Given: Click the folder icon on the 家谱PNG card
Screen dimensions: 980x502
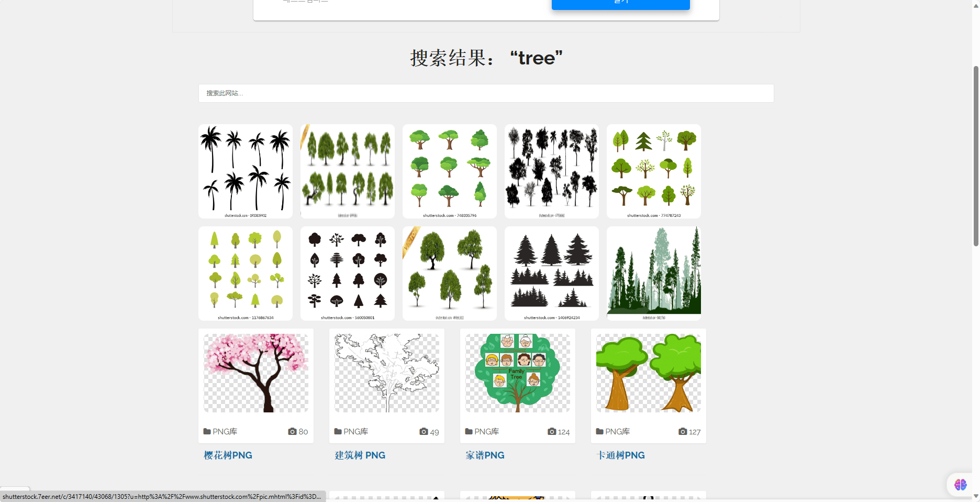Looking at the screenshot, I should tap(469, 432).
